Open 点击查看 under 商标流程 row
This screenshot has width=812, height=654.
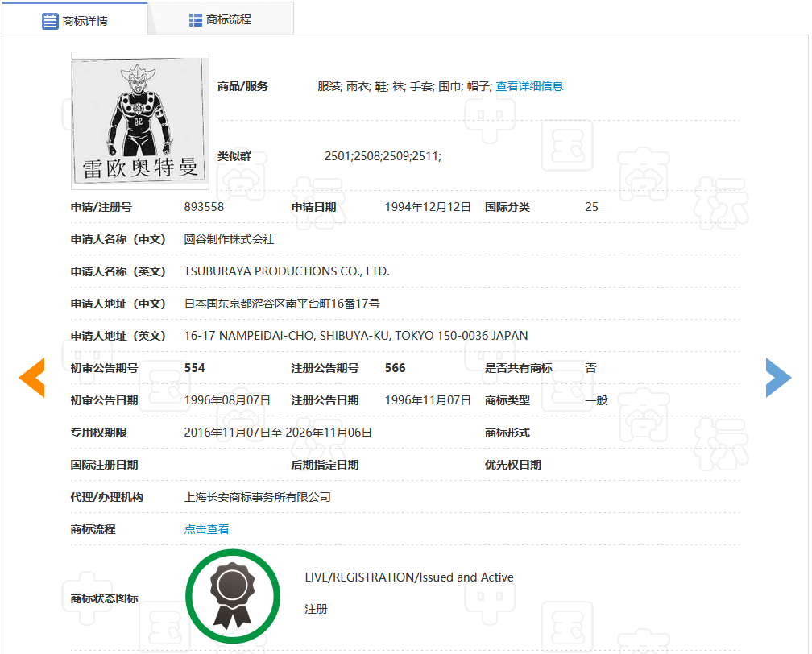[x=205, y=528]
